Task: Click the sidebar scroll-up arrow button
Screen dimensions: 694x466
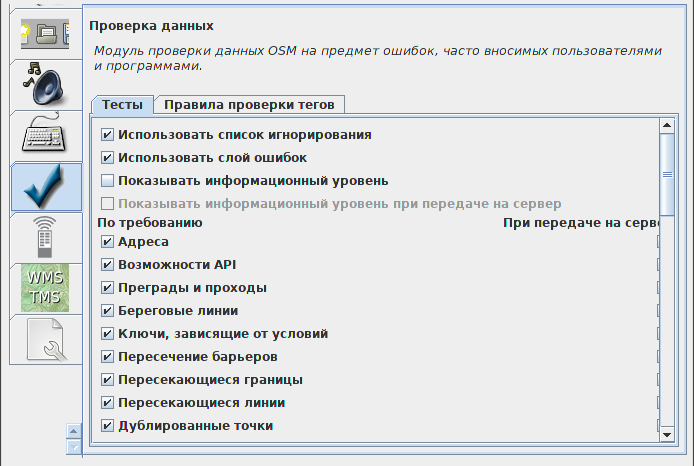Action: point(73,431)
